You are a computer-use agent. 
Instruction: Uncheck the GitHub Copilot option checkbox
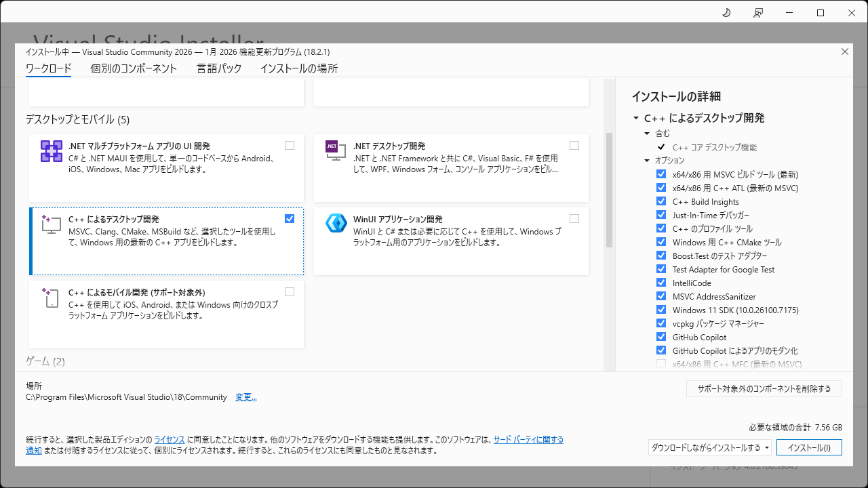tap(661, 337)
